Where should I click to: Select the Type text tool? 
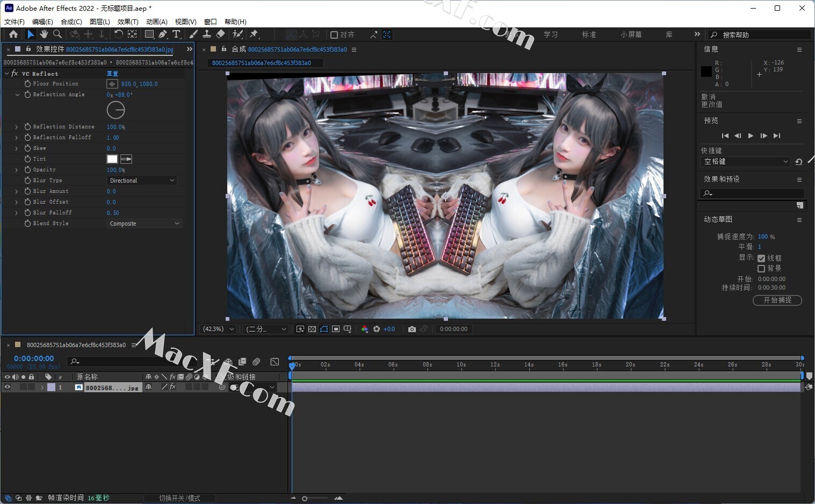coord(176,34)
